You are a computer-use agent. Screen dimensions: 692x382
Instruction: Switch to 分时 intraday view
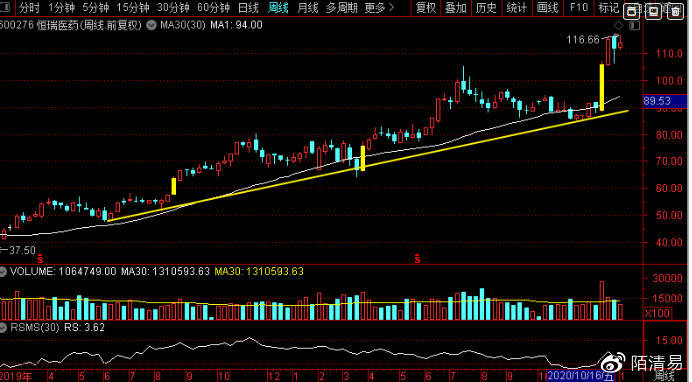(x=29, y=7)
